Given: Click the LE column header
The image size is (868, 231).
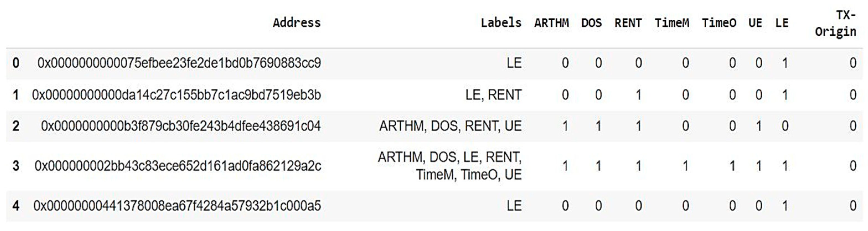Looking at the screenshot, I should pos(782,23).
